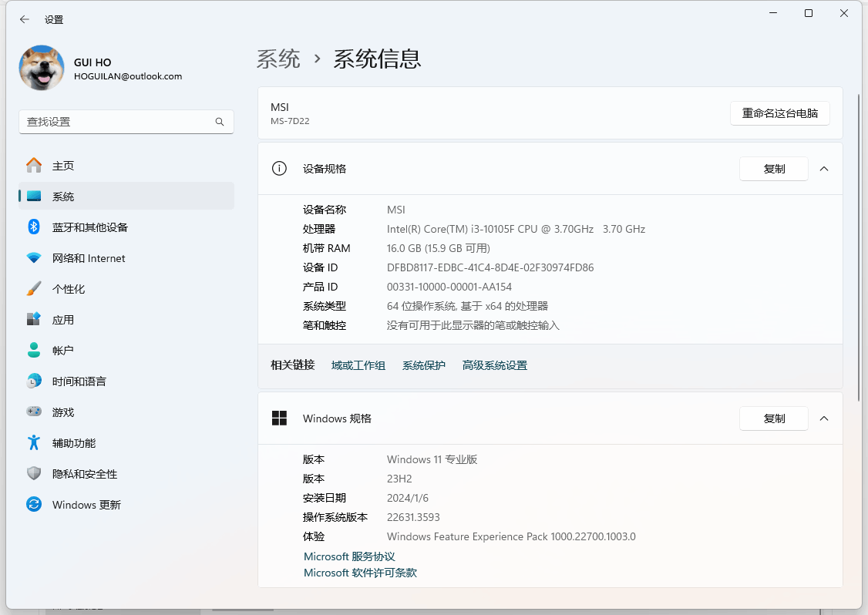Image resolution: width=868 pixels, height=615 pixels.
Task: Select the 系统 monitor icon
Action: coord(34,196)
